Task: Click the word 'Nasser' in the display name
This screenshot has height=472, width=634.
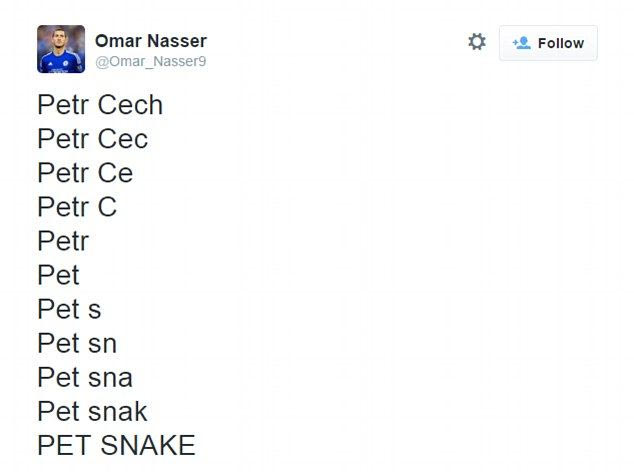Action: (x=177, y=41)
